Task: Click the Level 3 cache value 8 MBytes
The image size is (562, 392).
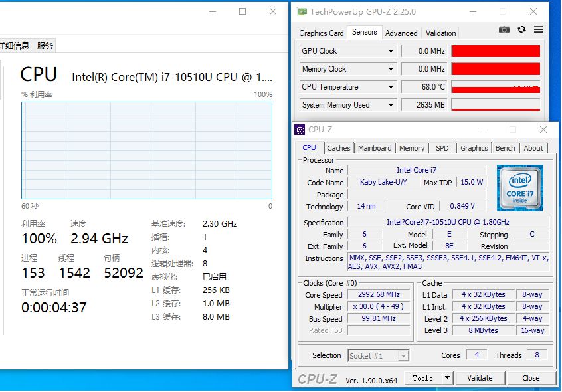Action: coord(483,330)
